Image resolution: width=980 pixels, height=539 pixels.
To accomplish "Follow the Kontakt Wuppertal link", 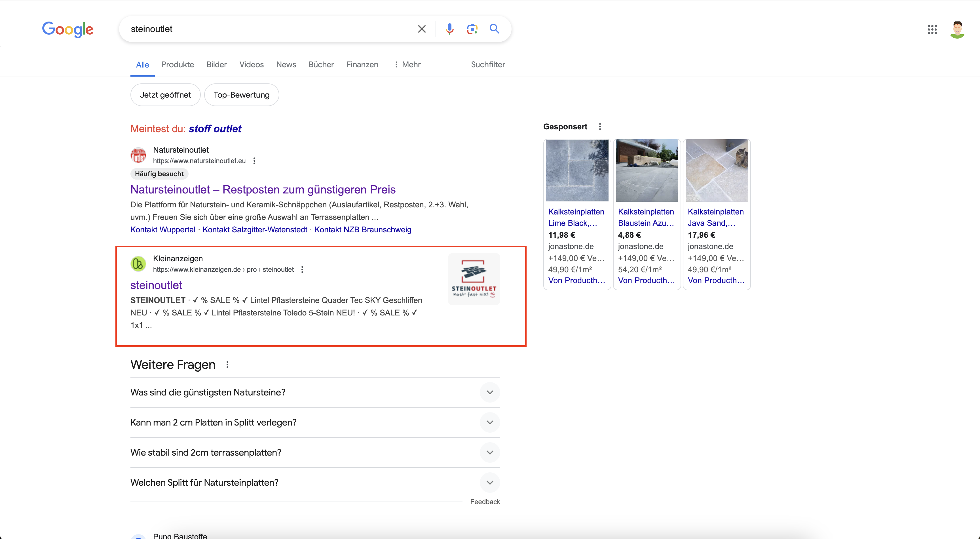I will tap(162, 230).
